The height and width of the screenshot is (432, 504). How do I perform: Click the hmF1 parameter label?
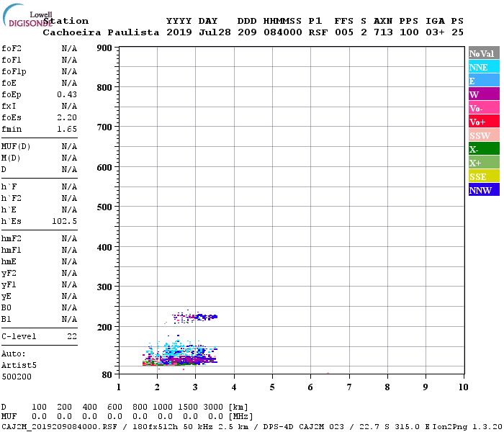(x=12, y=250)
